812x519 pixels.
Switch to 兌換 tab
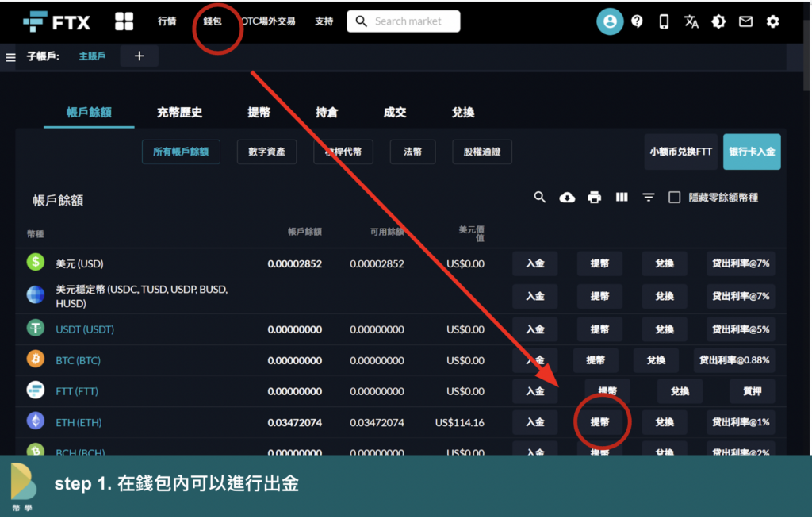click(x=463, y=113)
